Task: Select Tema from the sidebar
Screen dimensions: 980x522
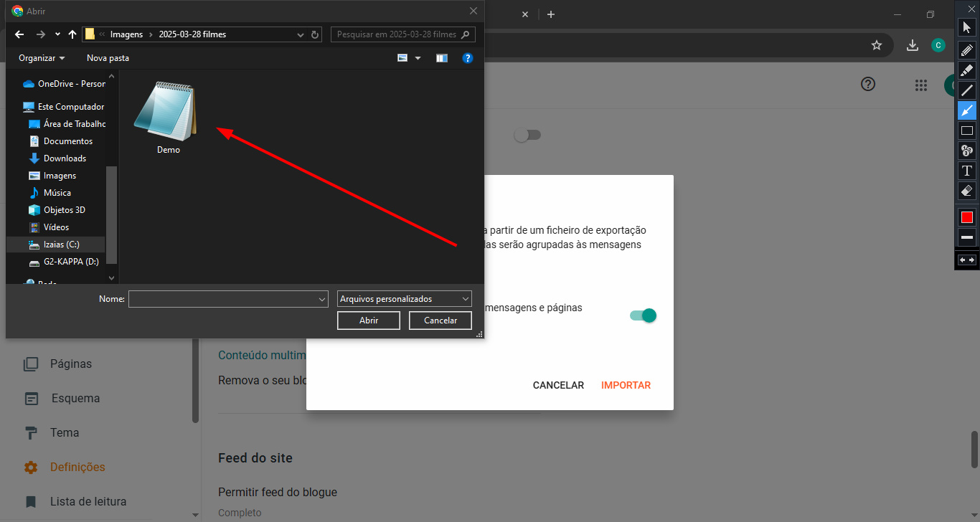Action: tap(64, 432)
